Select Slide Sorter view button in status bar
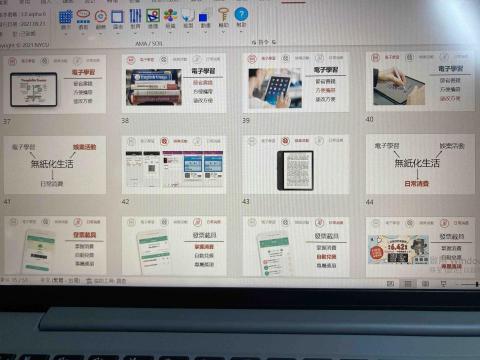This screenshot has width=480, height=360. pos(408,284)
